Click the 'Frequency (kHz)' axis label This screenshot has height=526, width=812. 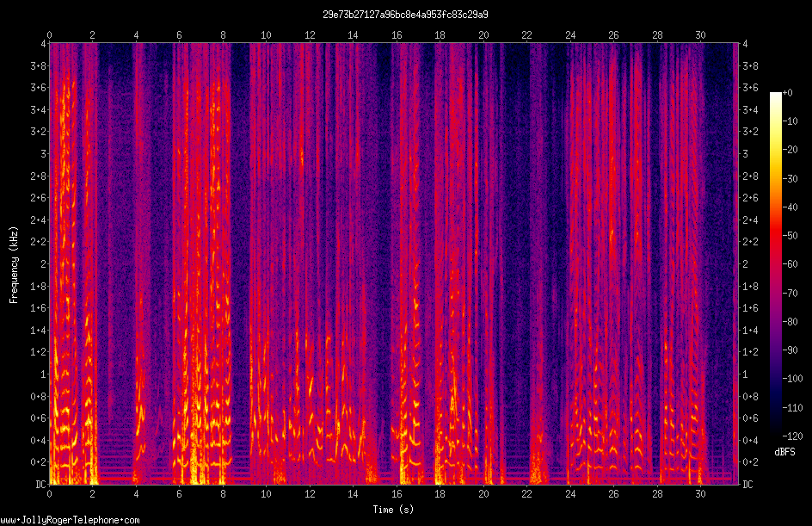click(14, 265)
